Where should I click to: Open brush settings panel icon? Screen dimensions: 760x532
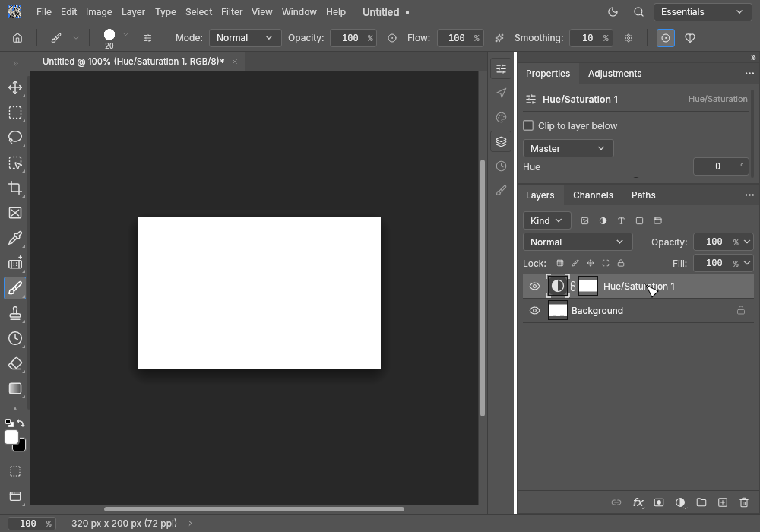147,38
